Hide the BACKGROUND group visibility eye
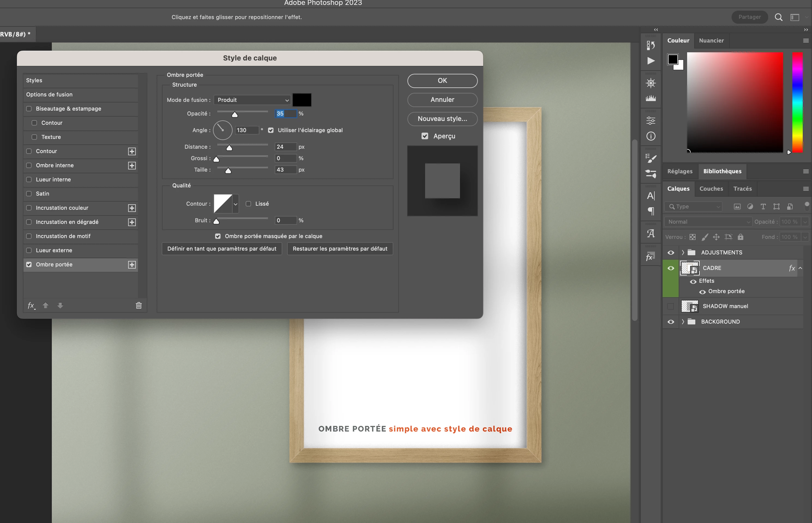812x523 pixels. click(670, 322)
